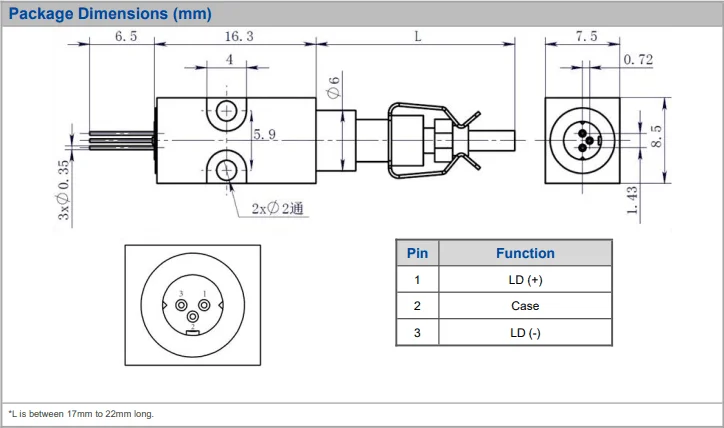Image resolution: width=724 pixels, height=428 pixels.
Task: Select the 0.72 dimension value
Action: pyautogui.click(x=638, y=60)
